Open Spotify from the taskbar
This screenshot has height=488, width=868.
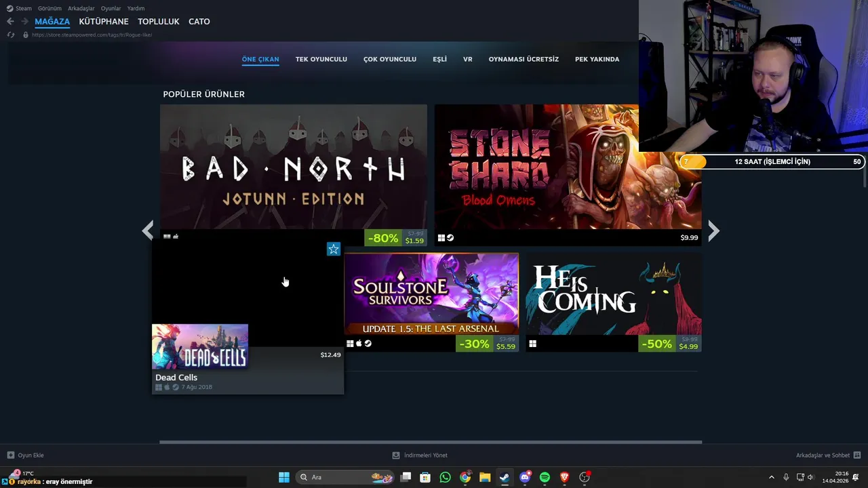tap(545, 477)
